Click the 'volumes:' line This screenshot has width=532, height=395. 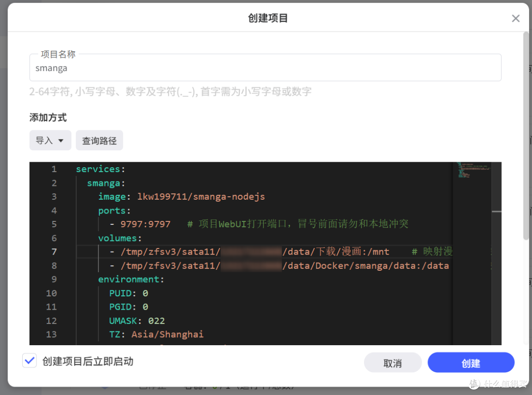120,238
